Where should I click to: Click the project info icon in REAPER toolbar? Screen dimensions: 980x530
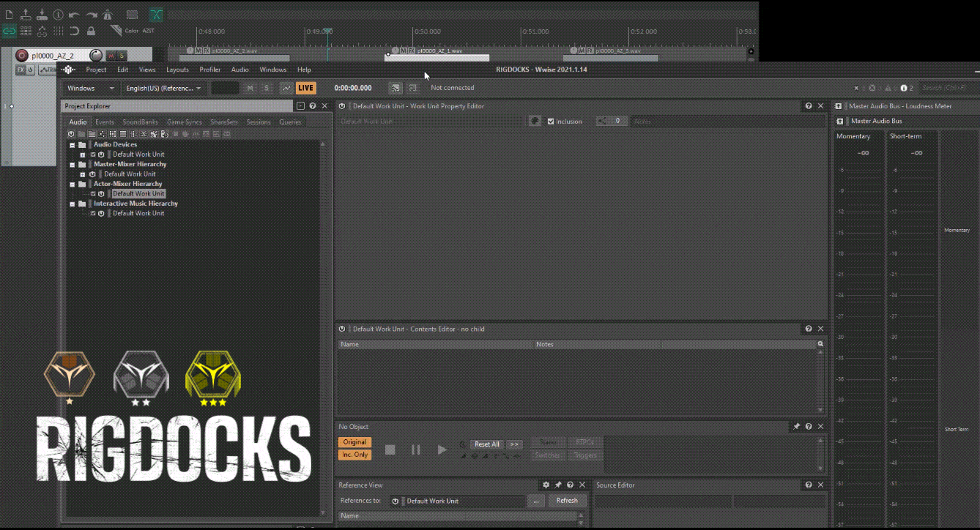click(58, 14)
